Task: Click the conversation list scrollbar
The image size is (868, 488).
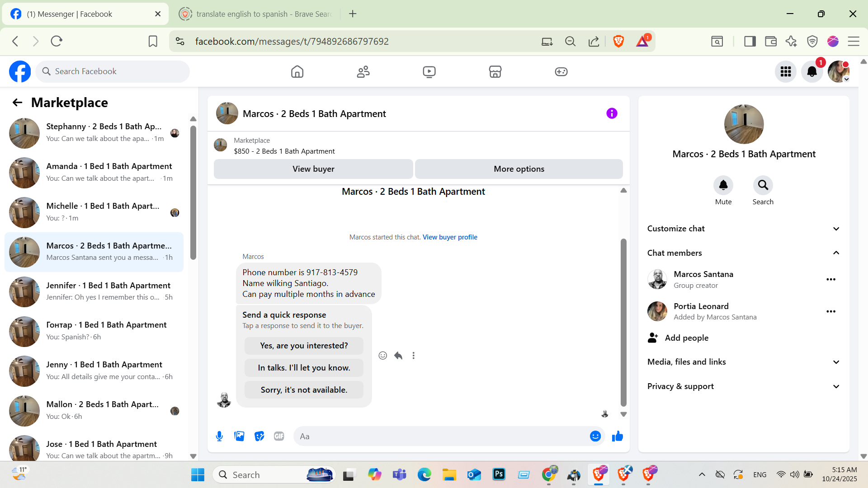Action: click(x=193, y=192)
